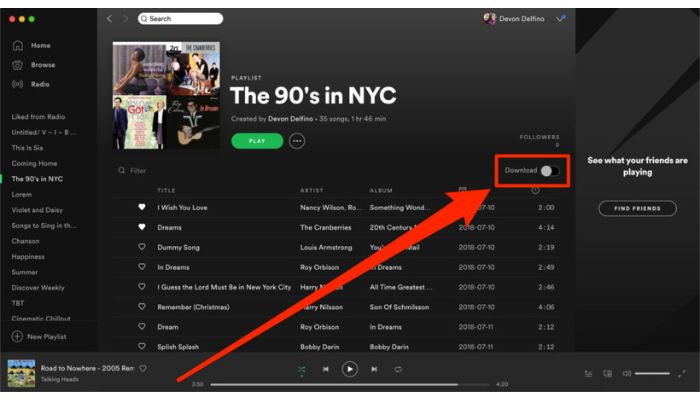
Task: Open connect to a device icon
Action: pos(608,374)
